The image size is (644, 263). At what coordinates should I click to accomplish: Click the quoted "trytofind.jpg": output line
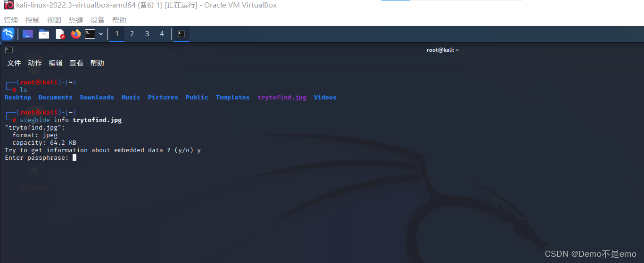[x=35, y=128]
